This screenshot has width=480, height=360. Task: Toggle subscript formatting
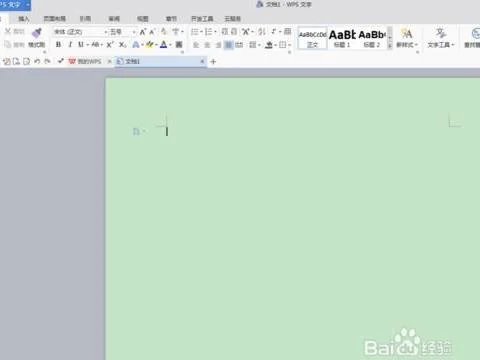point(122,44)
